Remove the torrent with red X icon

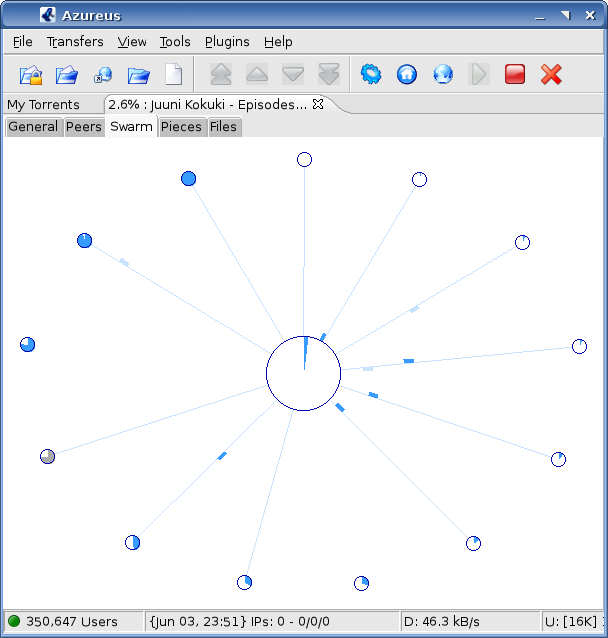coord(551,74)
